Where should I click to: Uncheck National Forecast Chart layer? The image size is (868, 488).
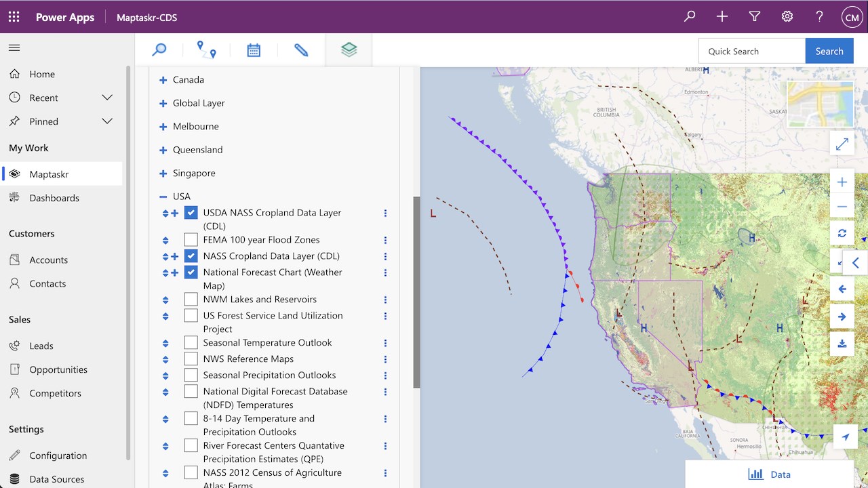(x=191, y=272)
